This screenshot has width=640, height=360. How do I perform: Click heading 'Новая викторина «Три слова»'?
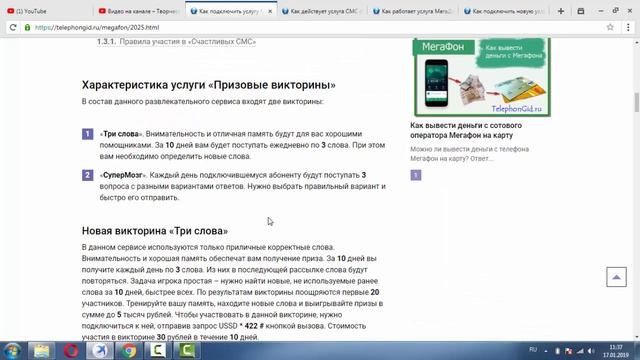tap(155, 231)
